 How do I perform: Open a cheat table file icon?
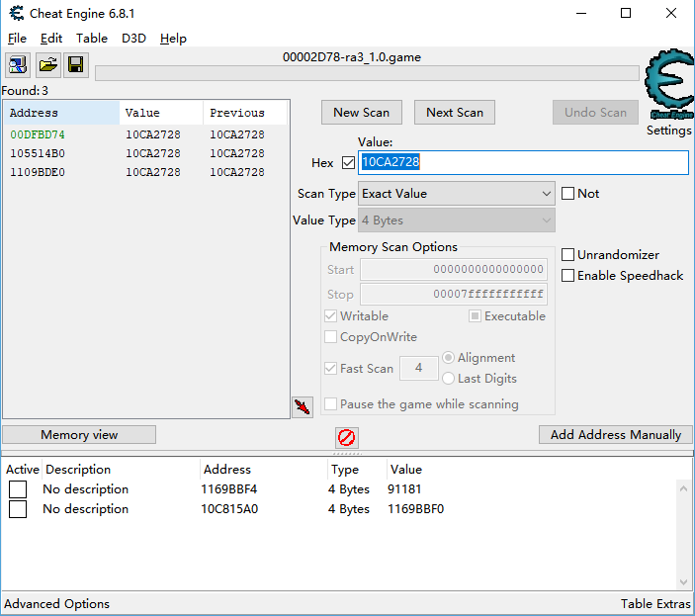coord(47,64)
